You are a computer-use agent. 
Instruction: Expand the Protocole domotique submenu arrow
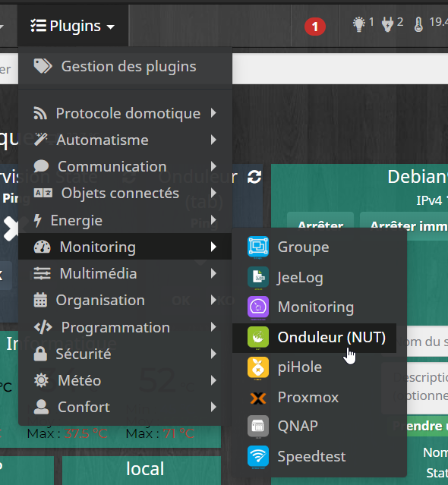click(213, 113)
